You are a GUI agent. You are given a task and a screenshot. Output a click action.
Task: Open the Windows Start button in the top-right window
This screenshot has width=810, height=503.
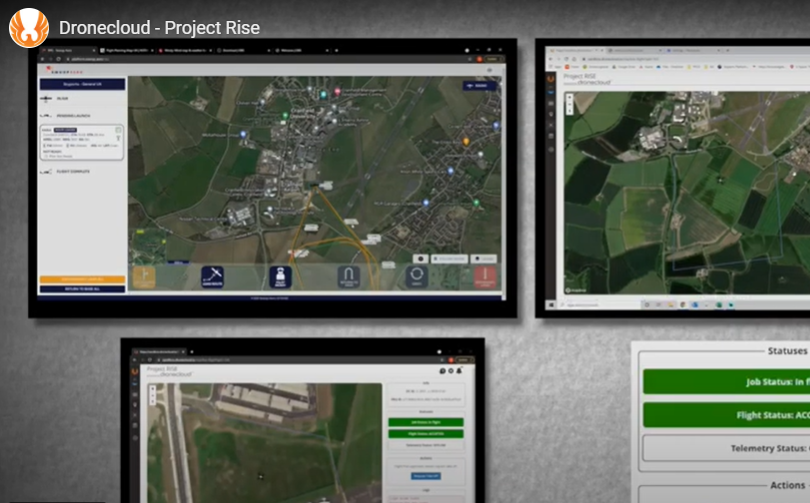click(x=551, y=305)
